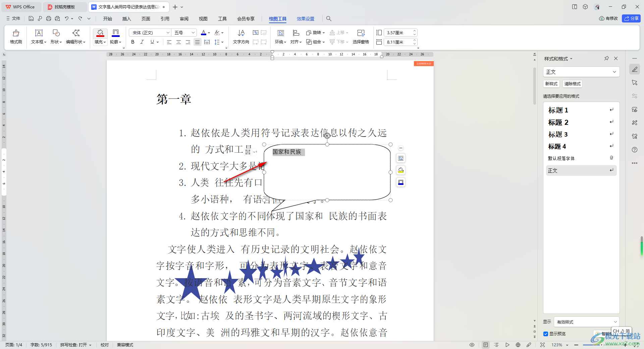This screenshot has height=349, width=644.
Task: Toggle Italic formatting
Action: click(x=142, y=42)
